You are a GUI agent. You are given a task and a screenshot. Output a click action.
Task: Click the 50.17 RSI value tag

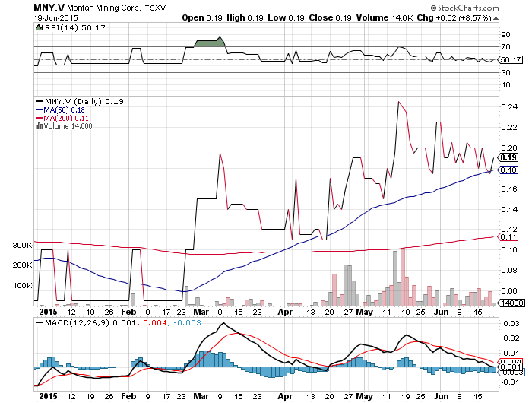point(508,59)
